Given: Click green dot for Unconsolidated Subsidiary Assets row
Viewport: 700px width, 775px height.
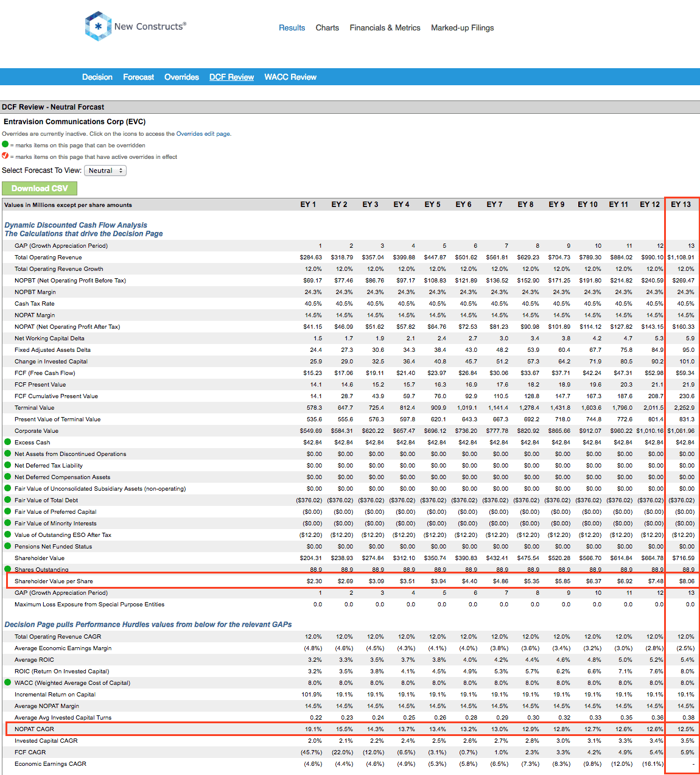Looking at the screenshot, I should click(x=8, y=488).
